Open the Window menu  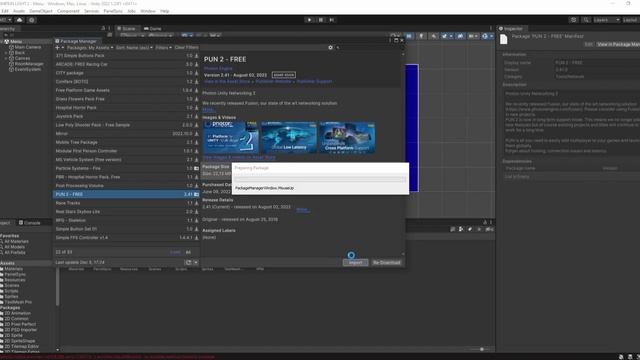pos(148,11)
